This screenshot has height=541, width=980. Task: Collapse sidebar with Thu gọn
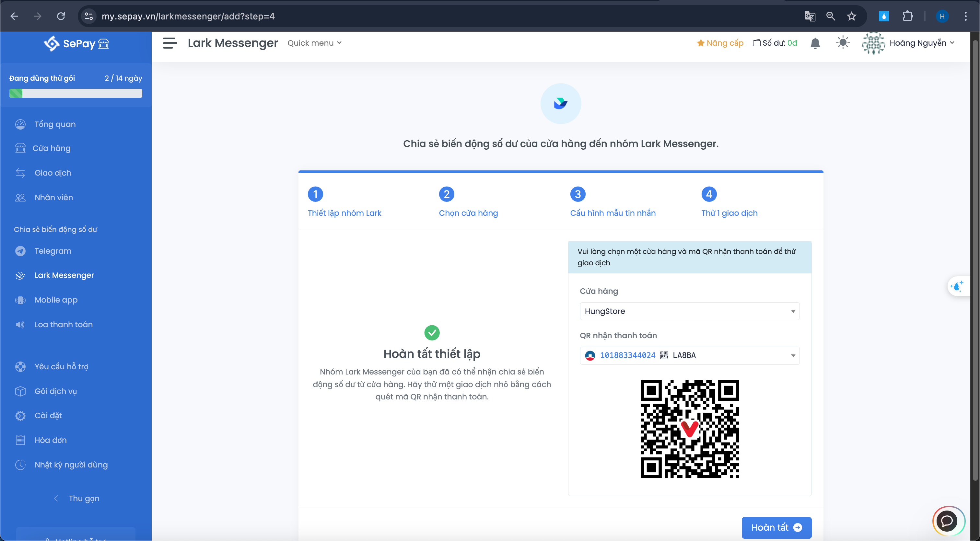pos(76,499)
